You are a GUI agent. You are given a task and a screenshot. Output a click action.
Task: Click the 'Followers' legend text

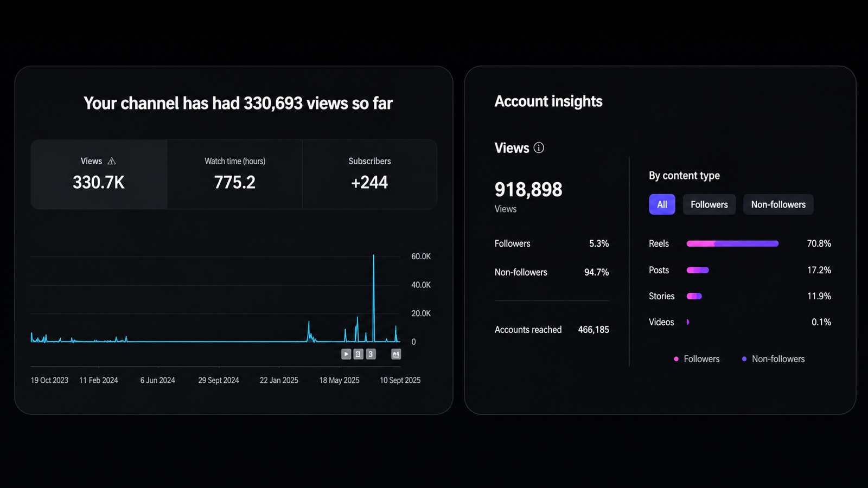click(701, 359)
